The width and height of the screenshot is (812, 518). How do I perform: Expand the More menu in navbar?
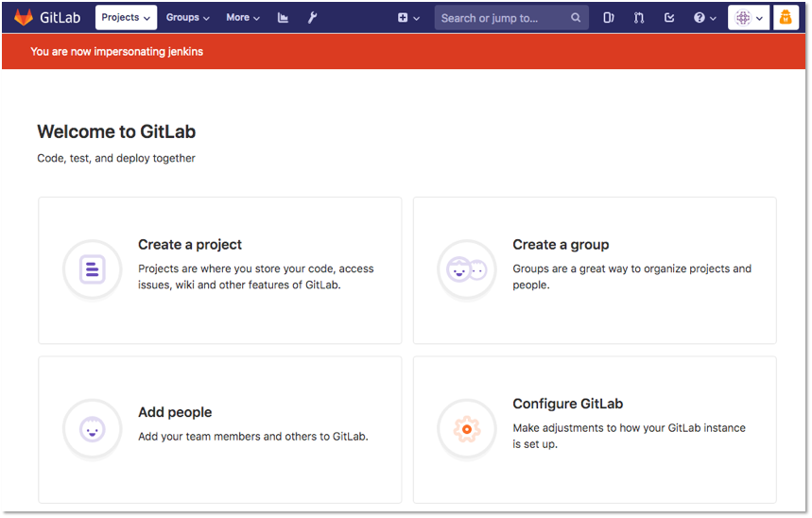242,18
